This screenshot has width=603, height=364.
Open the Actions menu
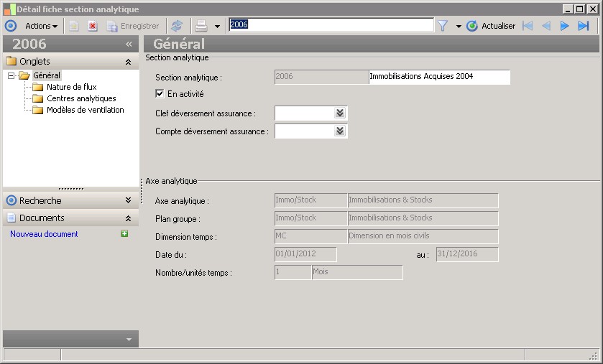pos(41,26)
